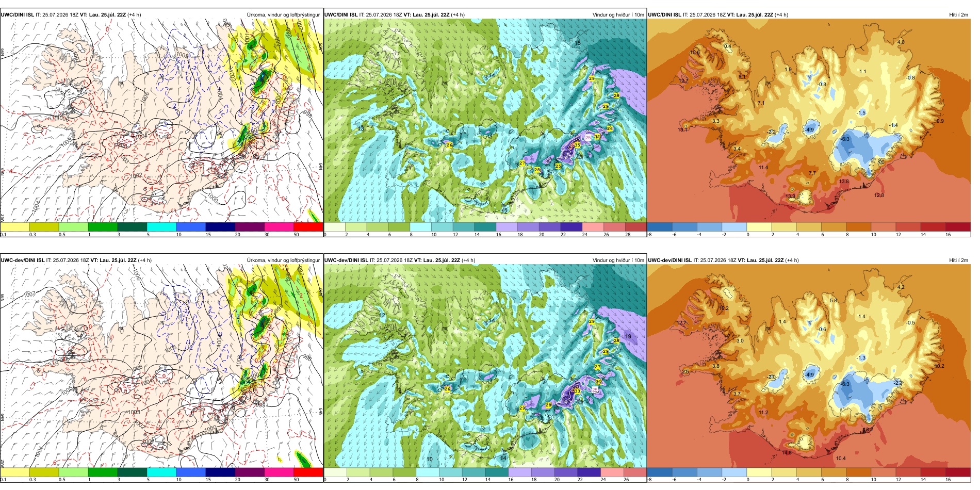Viewport: 980px width, 490px height.
Task: Click the 12.8 temperature value on UWC temperature map
Action: coord(879,195)
